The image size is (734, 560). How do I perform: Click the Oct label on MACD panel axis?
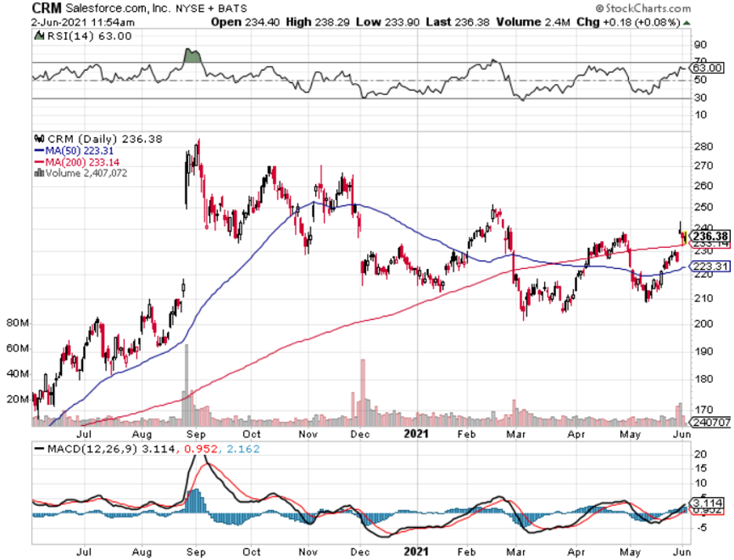click(x=252, y=552)
